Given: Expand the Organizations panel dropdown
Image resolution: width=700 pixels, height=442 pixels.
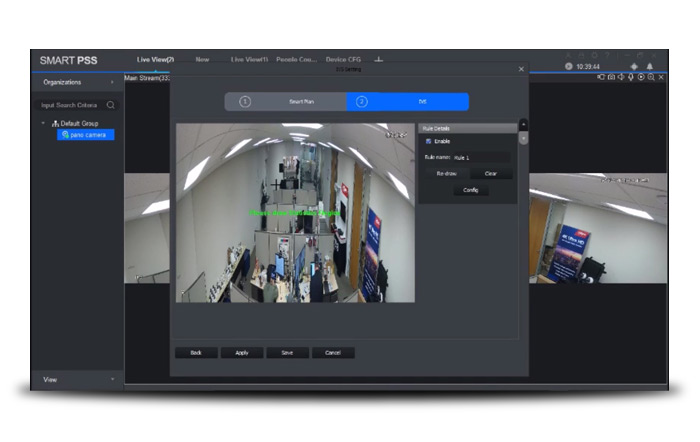Looking at the screenshot, I should point(112,82).
